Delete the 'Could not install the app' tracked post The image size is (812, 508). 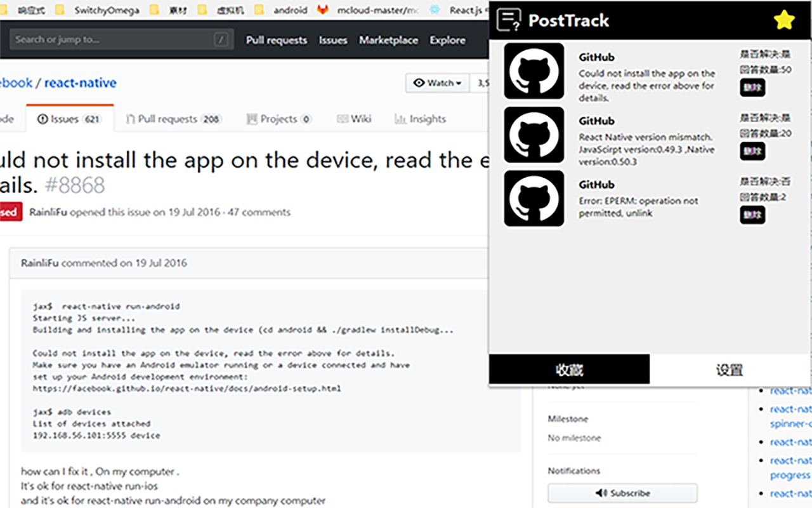click(752, 88)
